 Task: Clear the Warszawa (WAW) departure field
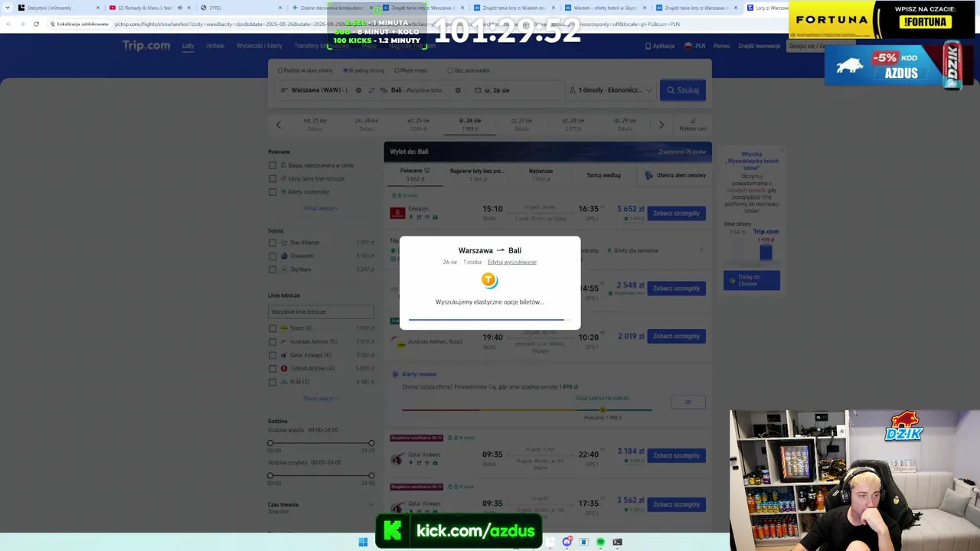(358, 90)
